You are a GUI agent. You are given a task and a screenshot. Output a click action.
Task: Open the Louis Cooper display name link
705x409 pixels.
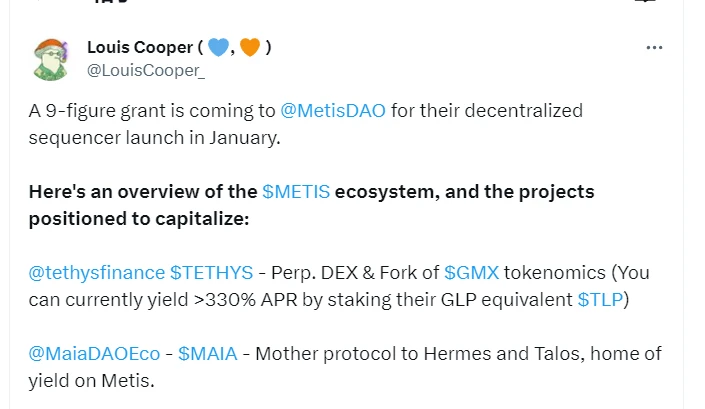point(139,47)
